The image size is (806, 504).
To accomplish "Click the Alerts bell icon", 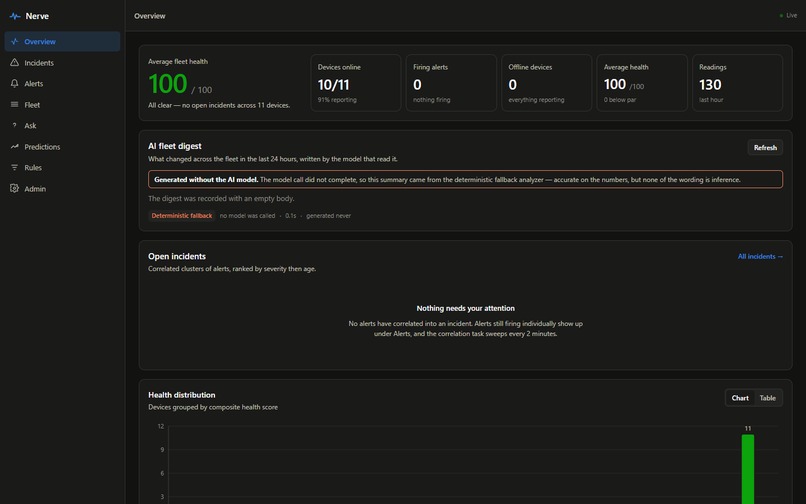I will (x=14, y=83).
